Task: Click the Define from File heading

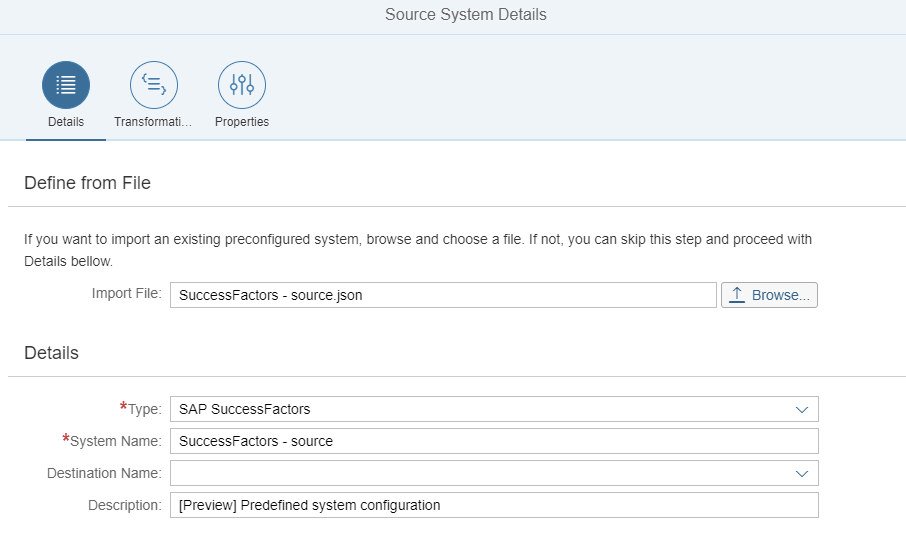Action: point(87,183)
